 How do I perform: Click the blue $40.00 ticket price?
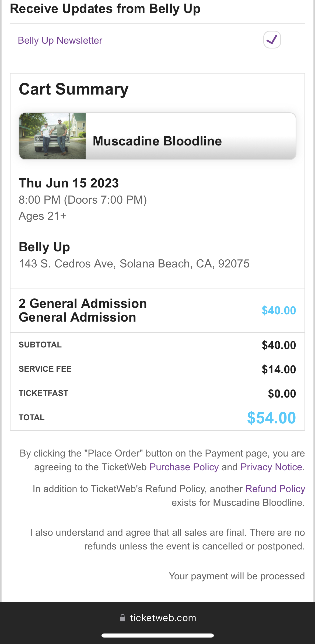[x=279, y=311]
